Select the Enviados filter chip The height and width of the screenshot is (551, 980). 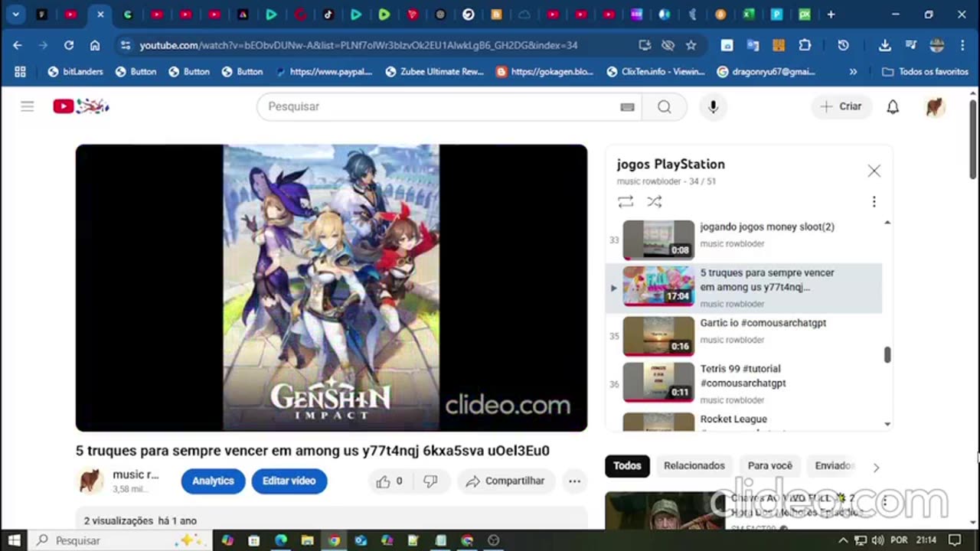(834, 465)
